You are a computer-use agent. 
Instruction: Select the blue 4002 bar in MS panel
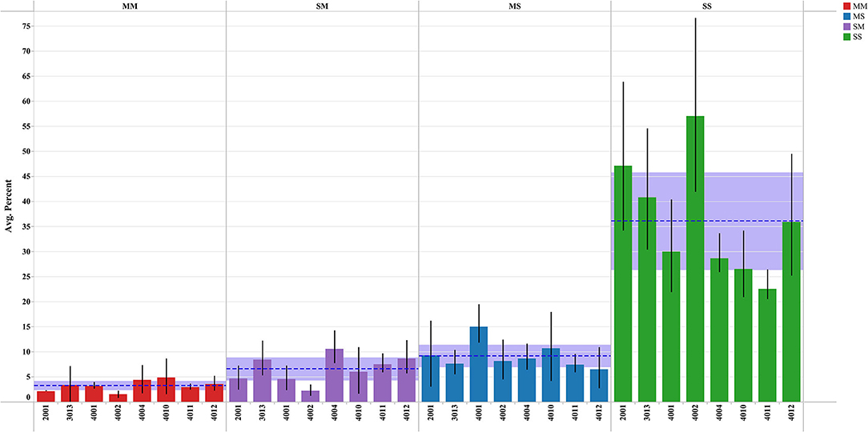(x=503, y=381)
